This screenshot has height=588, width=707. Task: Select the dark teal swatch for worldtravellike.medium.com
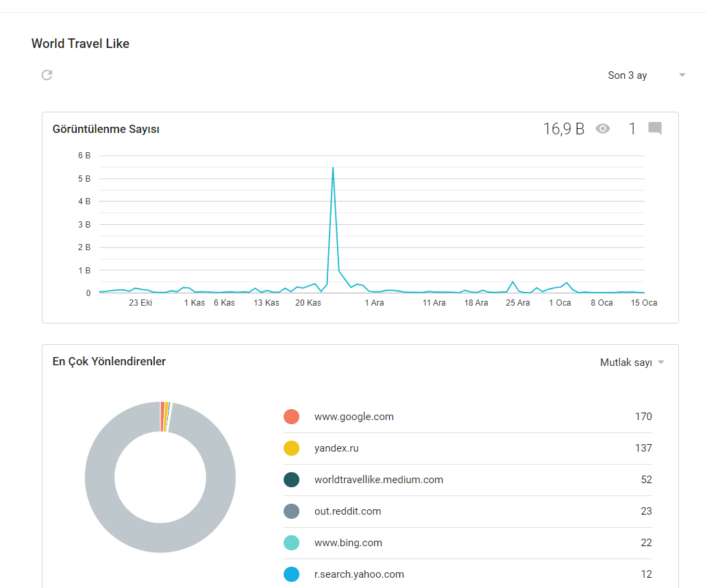pos(291,480)
